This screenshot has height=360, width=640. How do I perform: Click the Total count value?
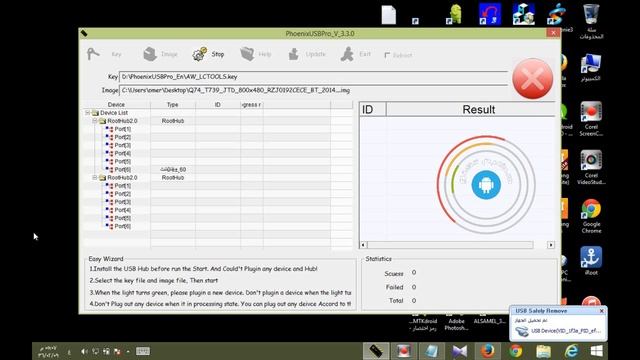click(x=414, y=301)
